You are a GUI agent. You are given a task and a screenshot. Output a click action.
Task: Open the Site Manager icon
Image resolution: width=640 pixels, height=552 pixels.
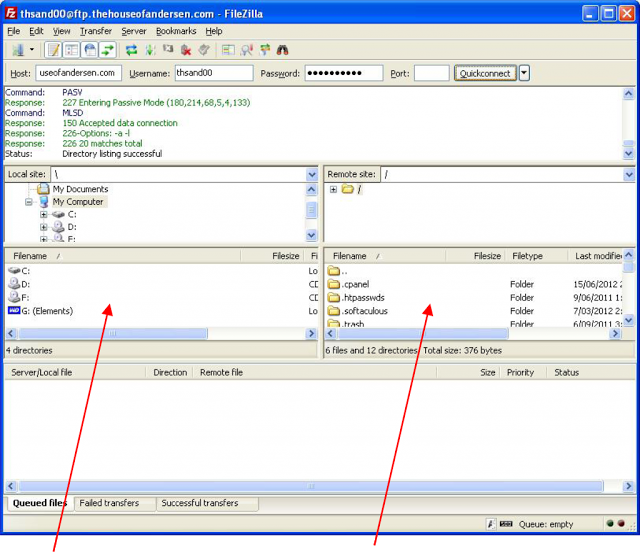tap(18, 50)
